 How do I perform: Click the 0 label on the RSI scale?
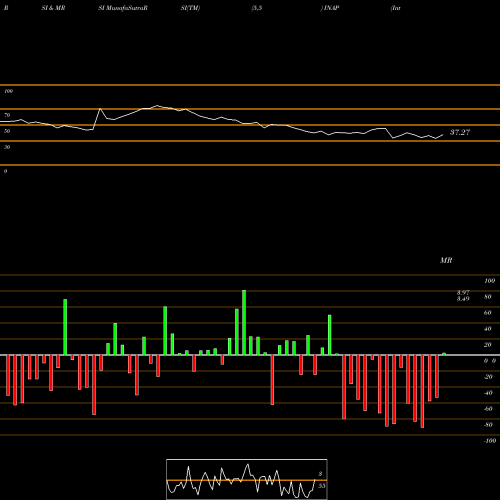pyautogui.click(x=5, y=171)
